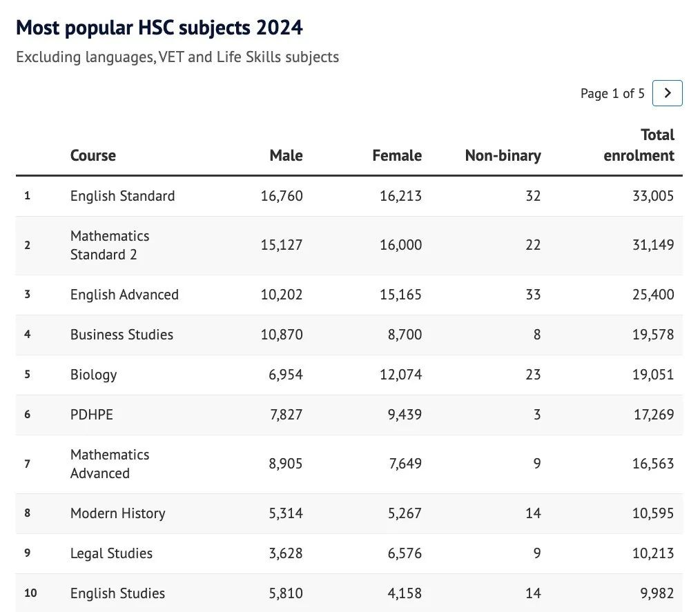Go to next page using arrow button
This screenshot has width=700, height=612.
click(x=667, y=93)
